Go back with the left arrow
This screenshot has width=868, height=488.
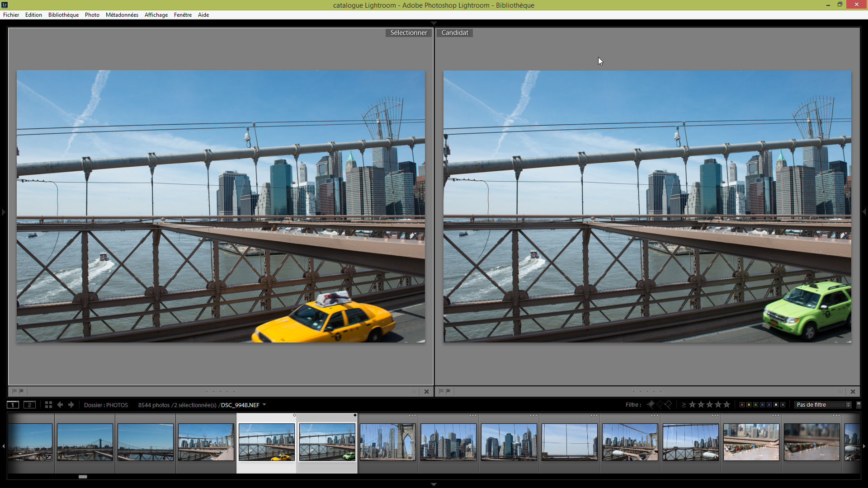tap(60, 405)
